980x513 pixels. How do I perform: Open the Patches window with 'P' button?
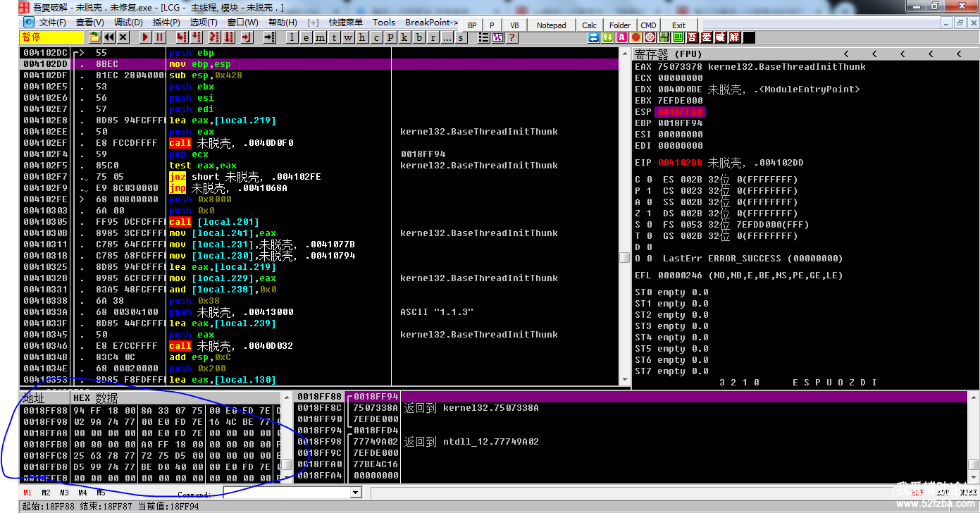click(390, 37)
